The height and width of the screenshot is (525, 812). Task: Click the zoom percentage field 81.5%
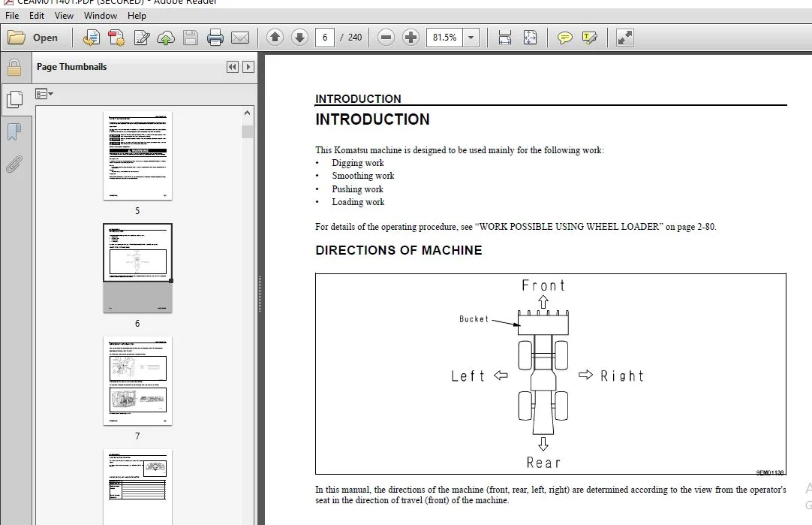click(444, 38)
